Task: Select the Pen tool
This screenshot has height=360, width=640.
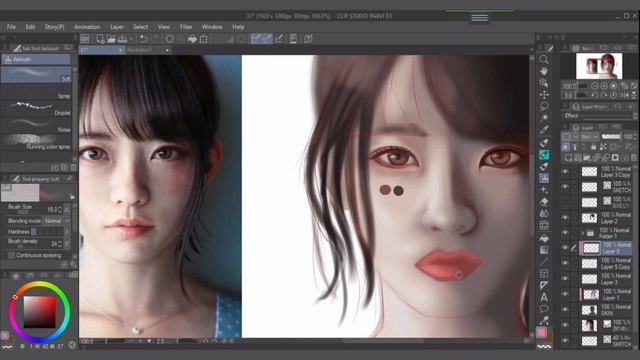Action: (544, 143)
